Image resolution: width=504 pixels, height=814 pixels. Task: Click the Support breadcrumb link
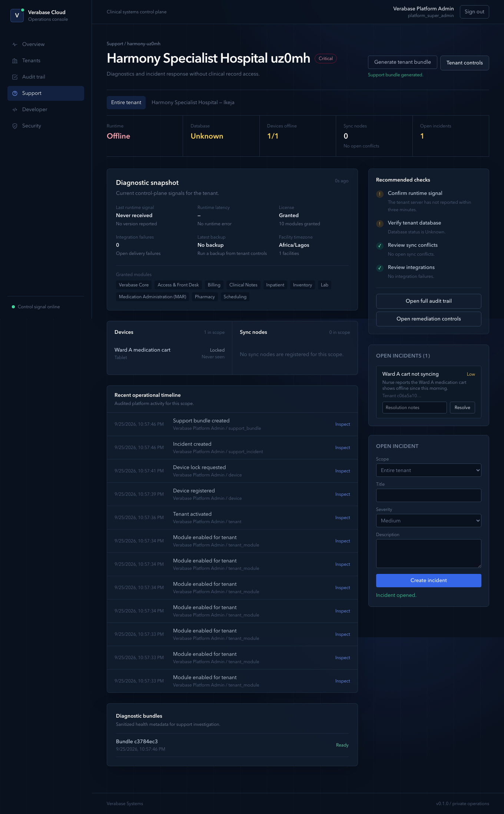pos(115,44)
